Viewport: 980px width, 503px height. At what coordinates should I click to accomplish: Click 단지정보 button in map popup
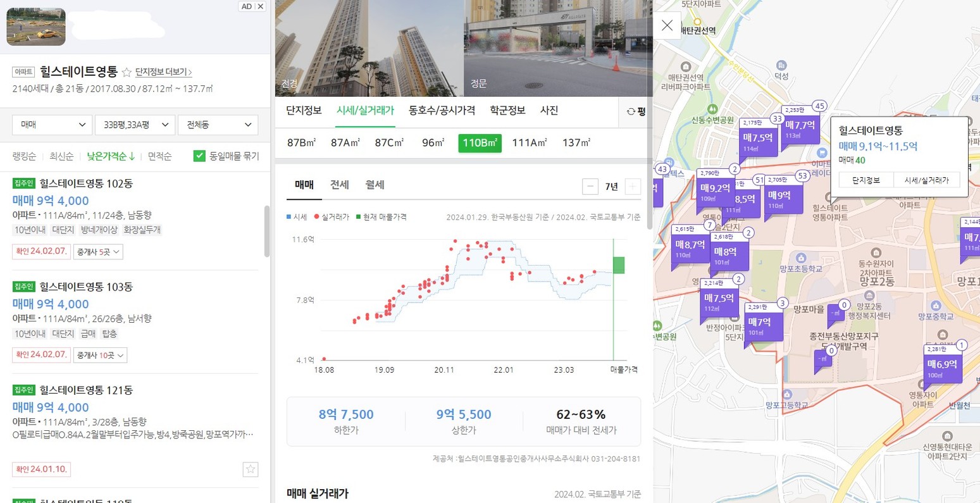tap(865, 180)
